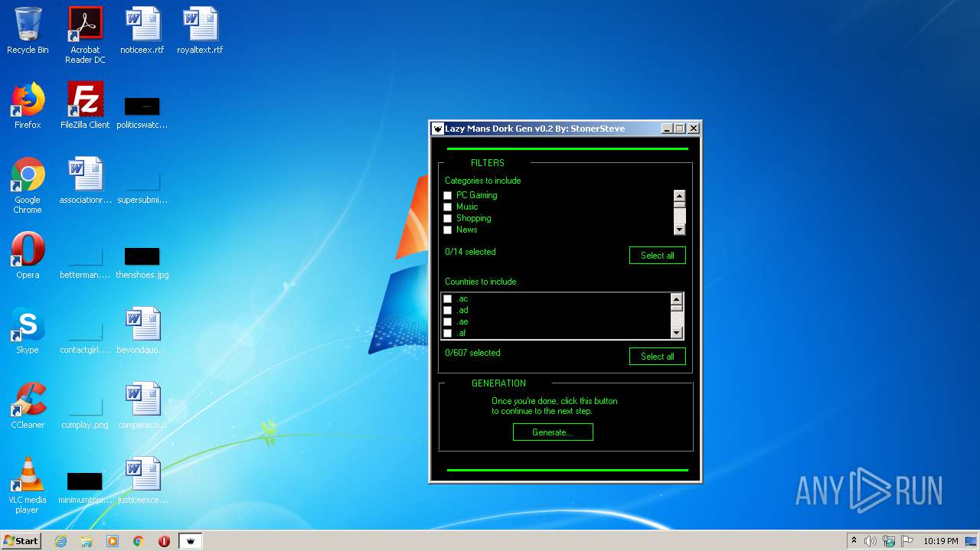
Task: Check the PC Gaming category checkbox
Action: (x=448, y=196)
